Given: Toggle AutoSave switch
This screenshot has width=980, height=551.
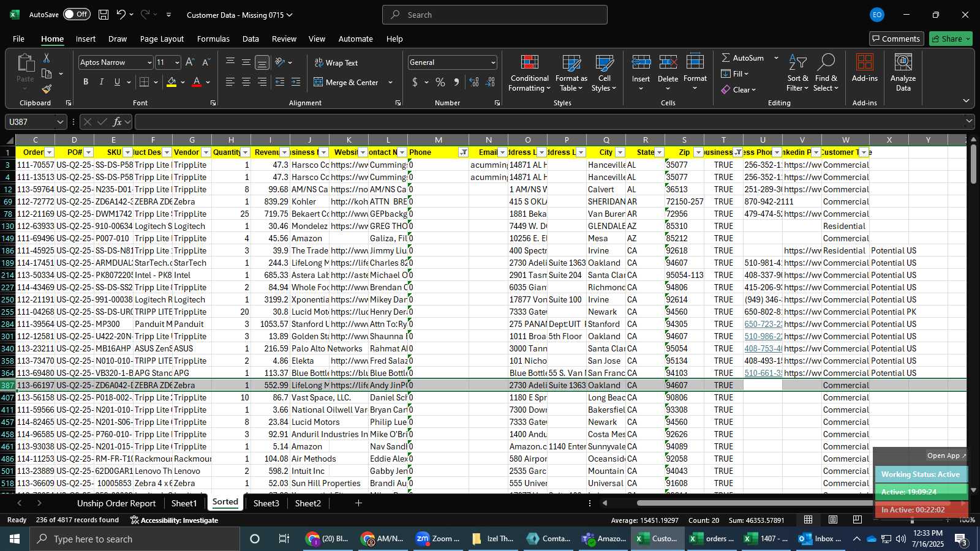Looking at the screenshot, I should tap(77, 14).
